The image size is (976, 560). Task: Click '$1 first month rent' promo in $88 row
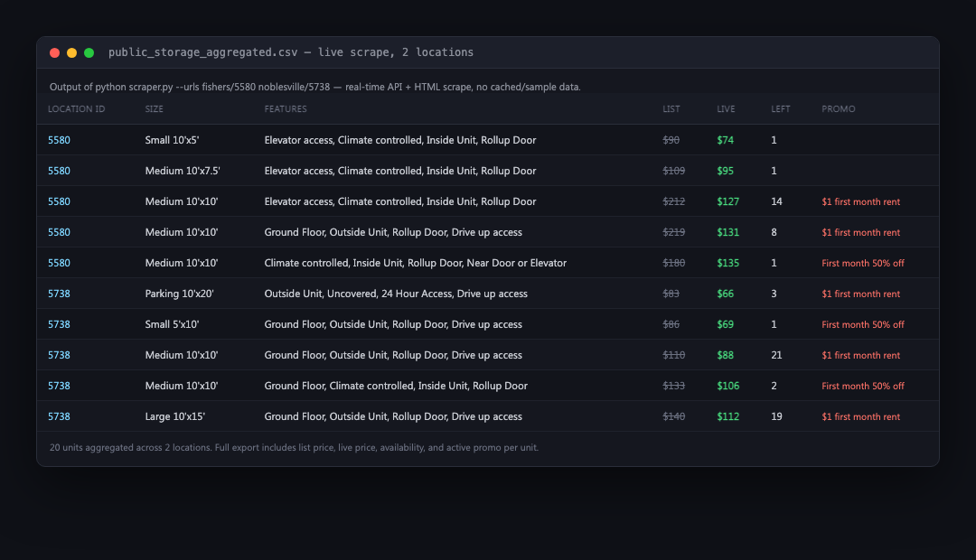pos(861,355)
